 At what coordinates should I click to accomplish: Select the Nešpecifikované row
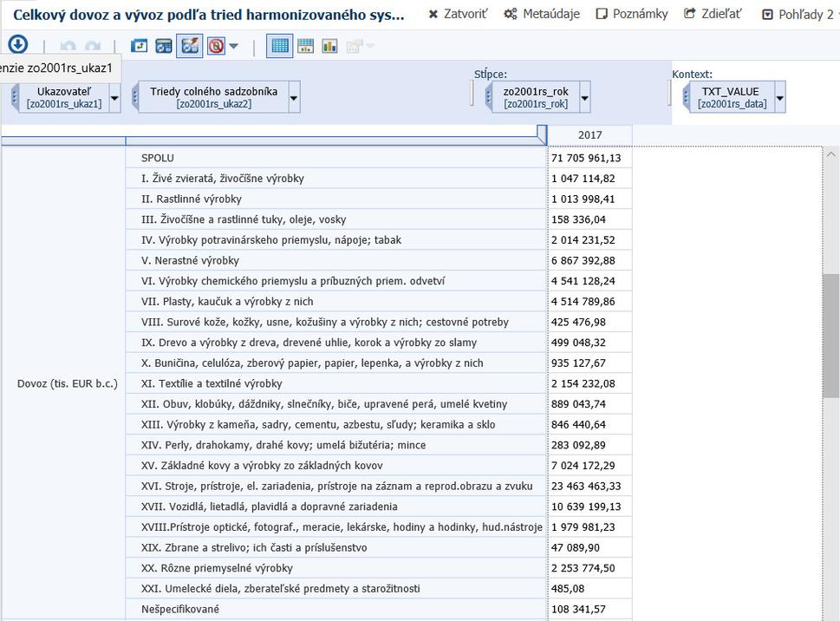(335, 610)
